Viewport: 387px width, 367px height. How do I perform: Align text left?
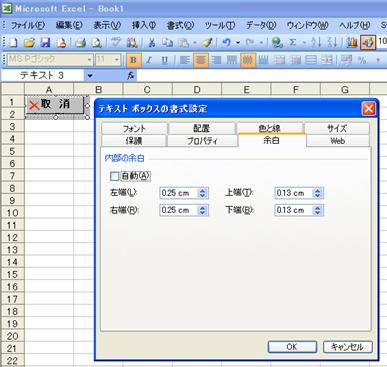pos(185,60)
